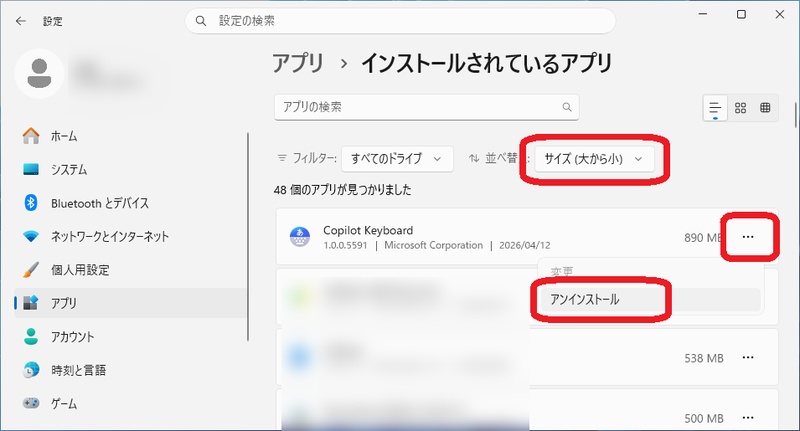Open システム settings page
Screen dimensions: 800x431
point(131,169)
